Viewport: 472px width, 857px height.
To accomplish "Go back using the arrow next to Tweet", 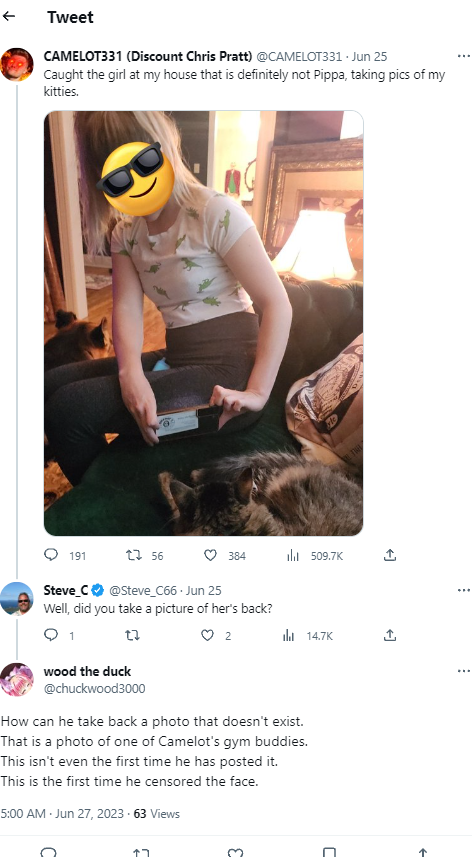I will tap(8, 16).
